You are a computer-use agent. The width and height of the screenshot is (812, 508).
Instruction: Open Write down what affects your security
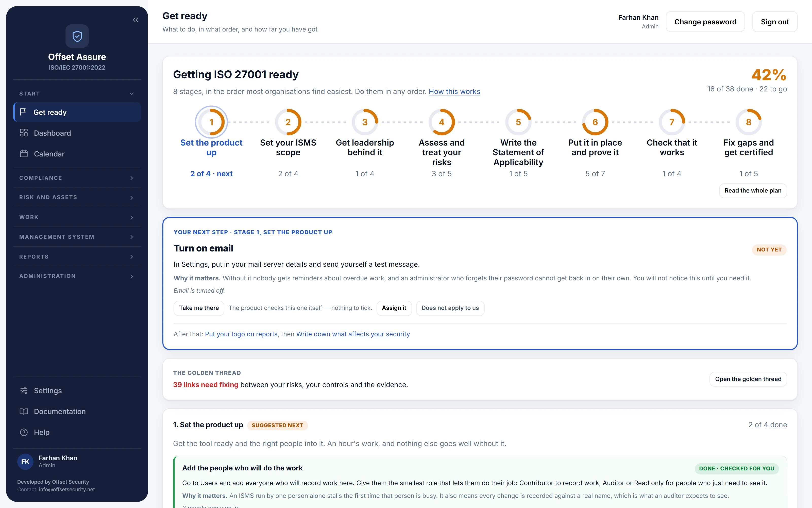point(353,334)
